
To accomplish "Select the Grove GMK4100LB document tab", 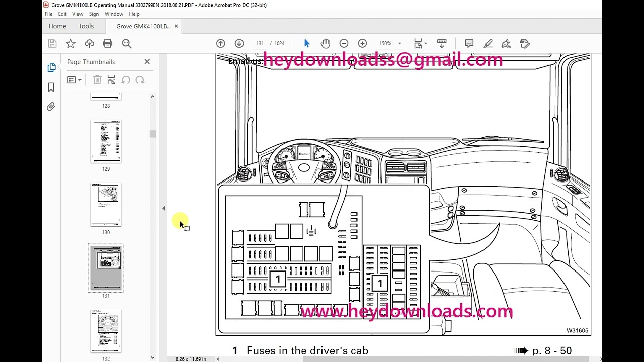I will pos(143,26).
